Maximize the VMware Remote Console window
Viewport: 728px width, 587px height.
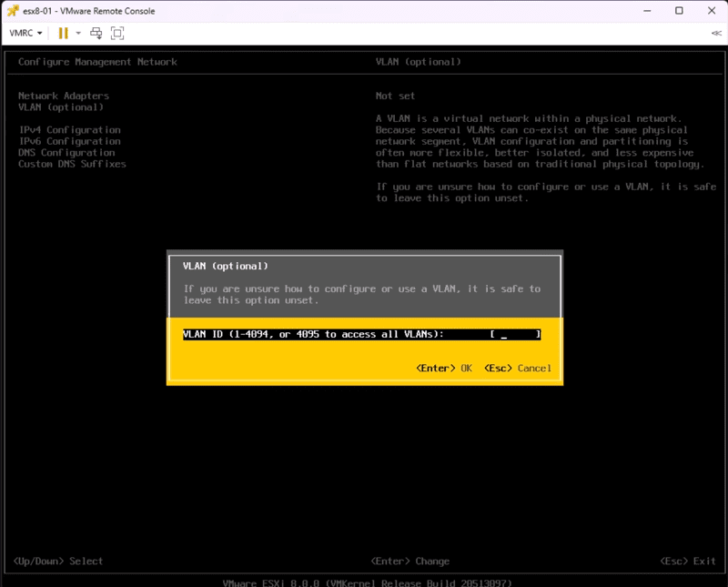[x=679, y=11]
